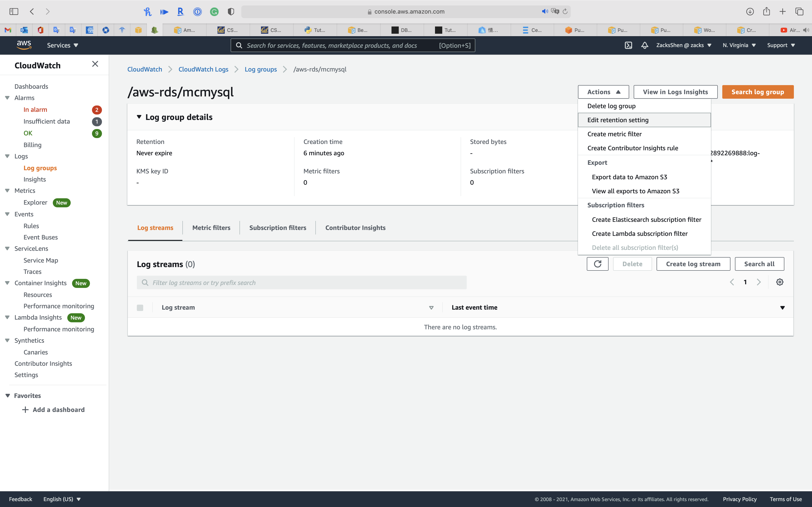
Task: Click the AWS logo home icon
Action: [x=24, y=45]
